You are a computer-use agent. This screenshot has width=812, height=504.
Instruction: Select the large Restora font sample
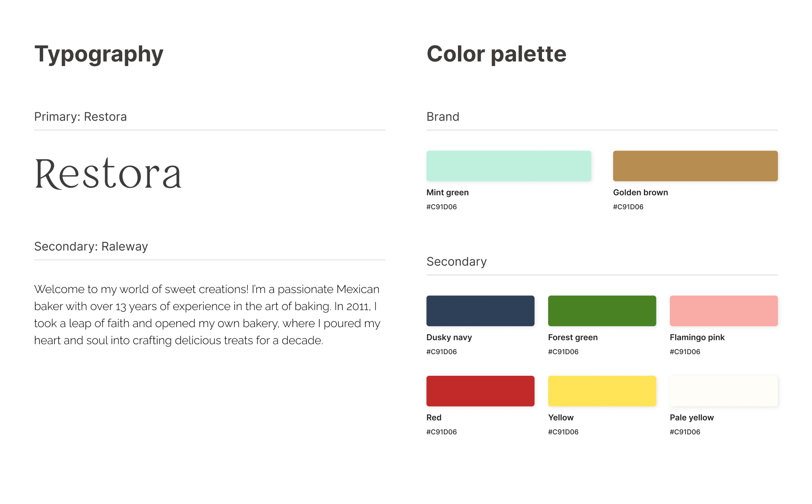tap(108, 174)
